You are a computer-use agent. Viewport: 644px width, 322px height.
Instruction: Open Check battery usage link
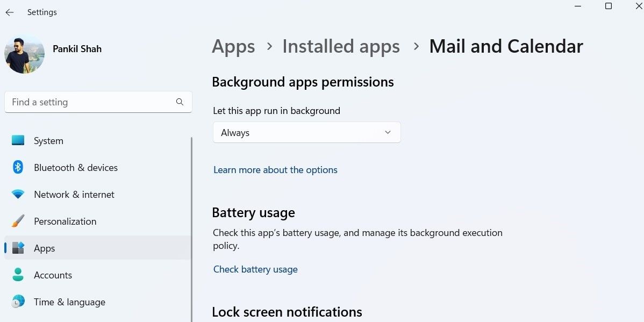pos(255,269)
